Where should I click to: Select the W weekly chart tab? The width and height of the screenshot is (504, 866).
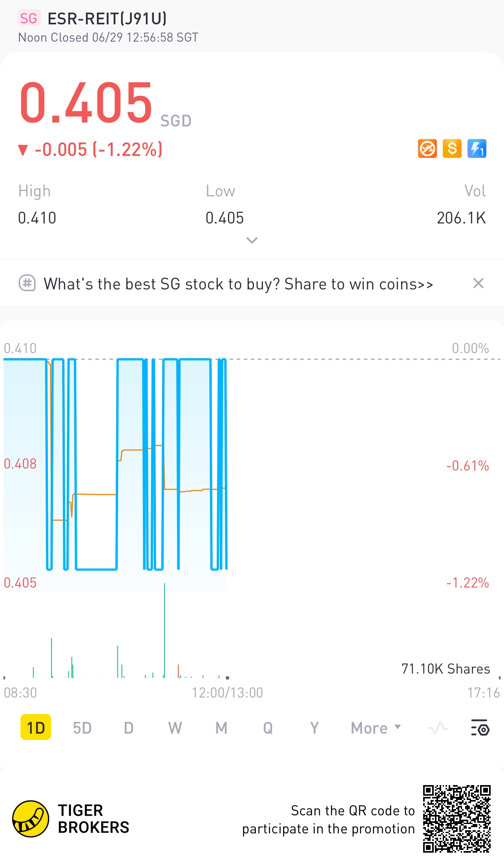coord(175,728)
